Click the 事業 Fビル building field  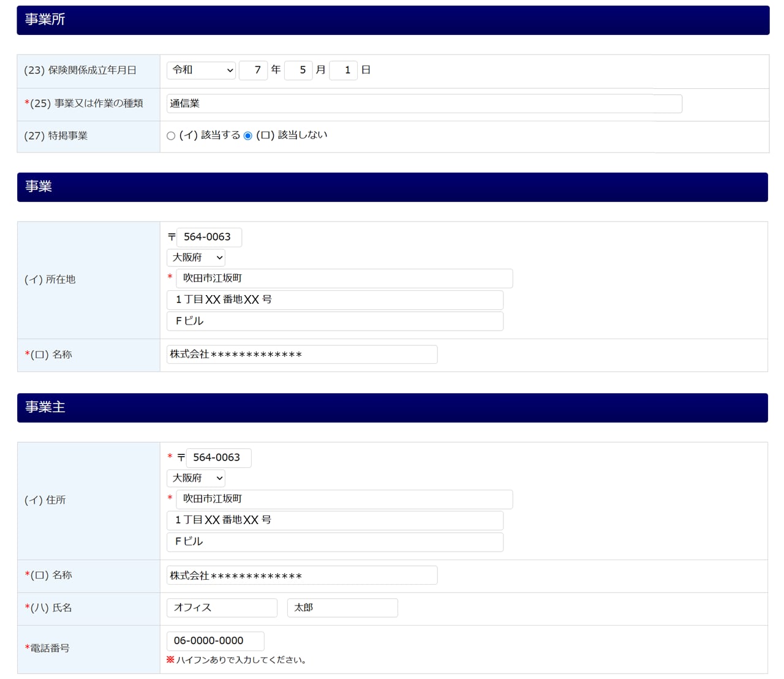[335, 321]
